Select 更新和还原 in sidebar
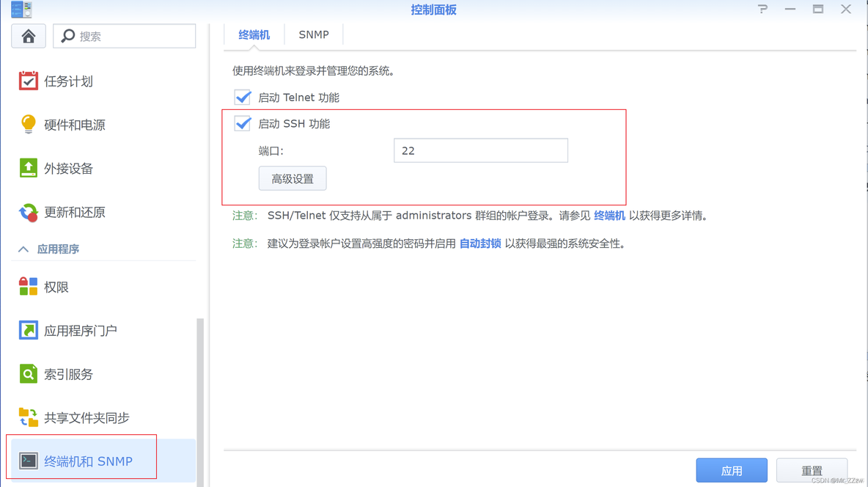Image resolution: width=868 pixels, height=487 pixels. tap(103, 212)
